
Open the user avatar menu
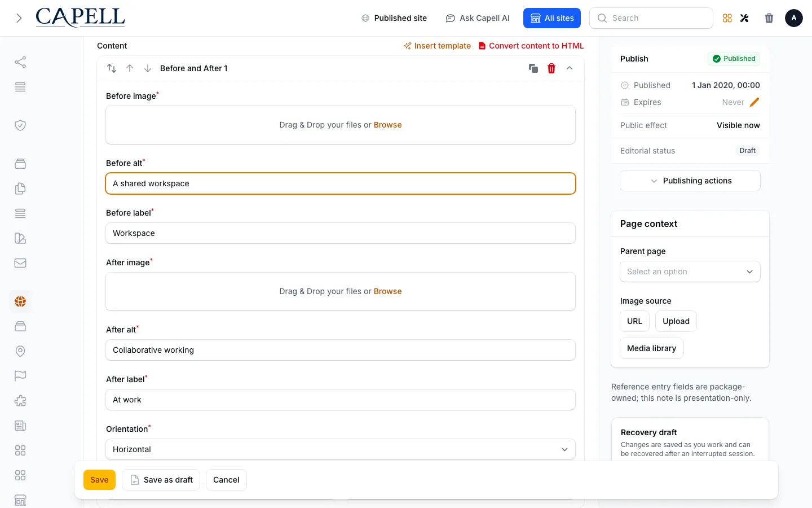tap(794, 18)
